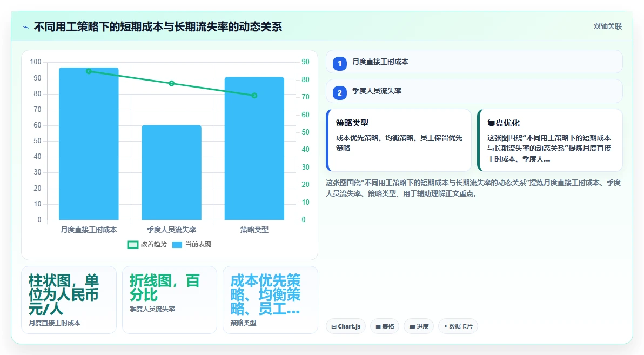Click the 成本优先策略、均衡策略 stat card

(270, 300)
